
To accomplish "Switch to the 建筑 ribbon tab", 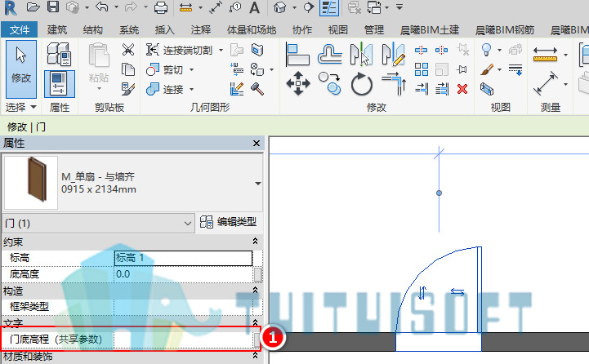I will 56,29.
